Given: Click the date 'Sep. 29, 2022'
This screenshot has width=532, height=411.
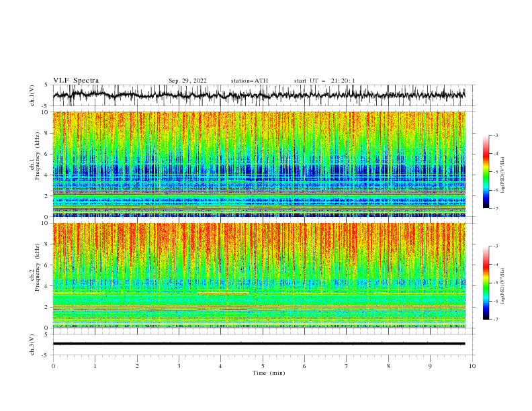Looking at the screenshot, I should pos(187,81).
